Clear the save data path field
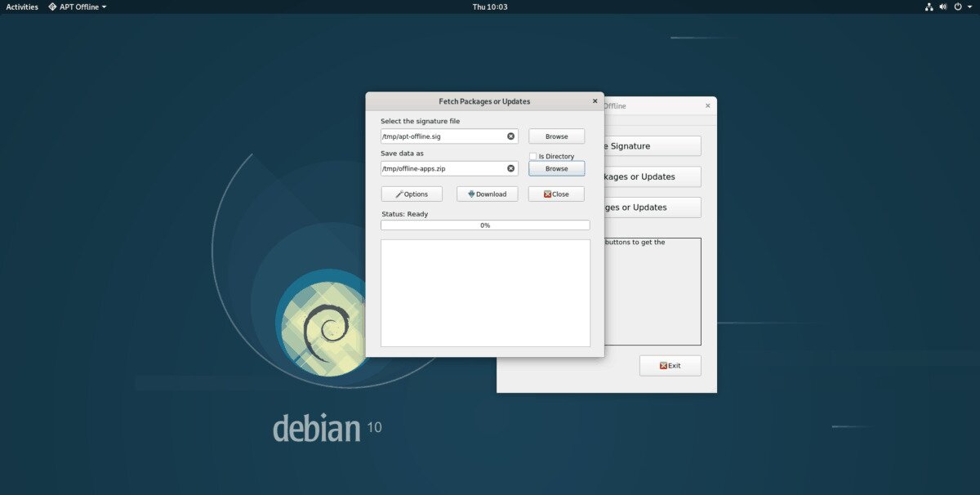The height and width of the screenshot is (495, 980). tap(511, 168)
